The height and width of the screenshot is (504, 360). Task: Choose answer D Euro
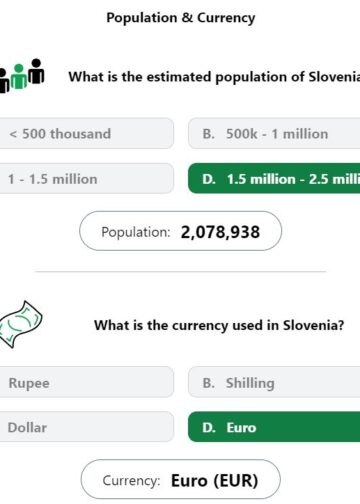[x=274, y=427]
